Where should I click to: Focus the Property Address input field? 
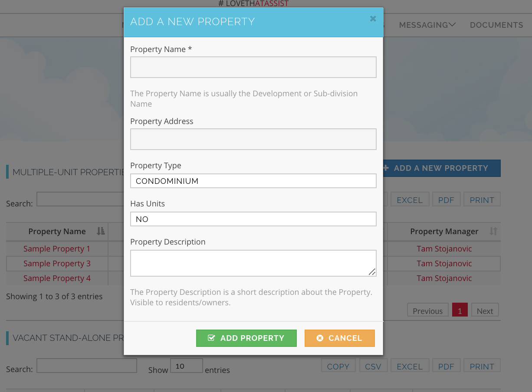coord(253,139)
